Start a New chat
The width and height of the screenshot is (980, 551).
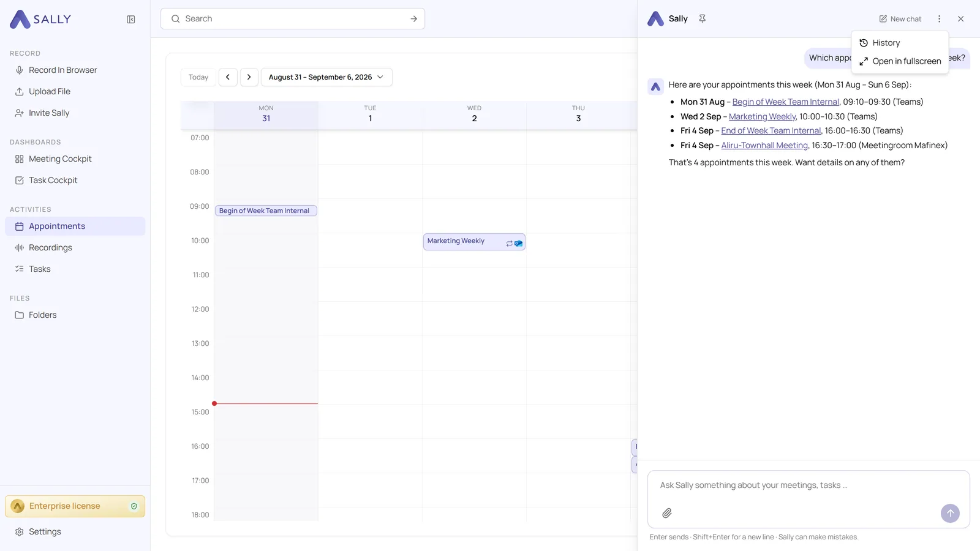click(x=900, y=19)
